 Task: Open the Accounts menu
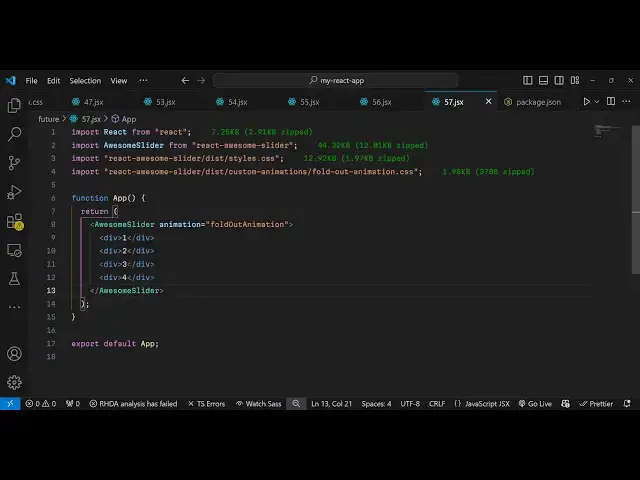click(x=14, y=353)
